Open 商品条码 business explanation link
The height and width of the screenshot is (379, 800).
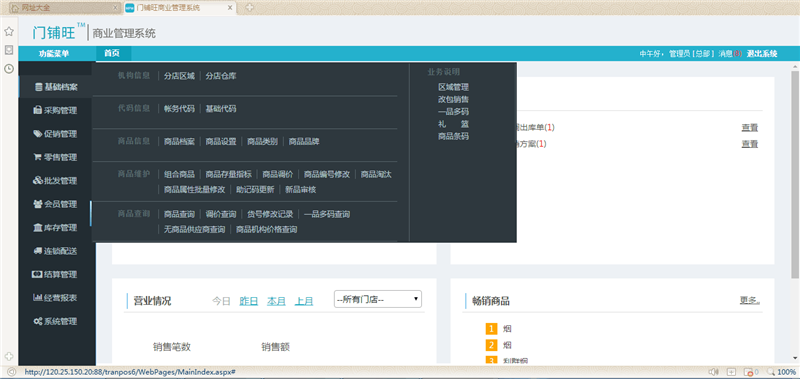(453, 136)
